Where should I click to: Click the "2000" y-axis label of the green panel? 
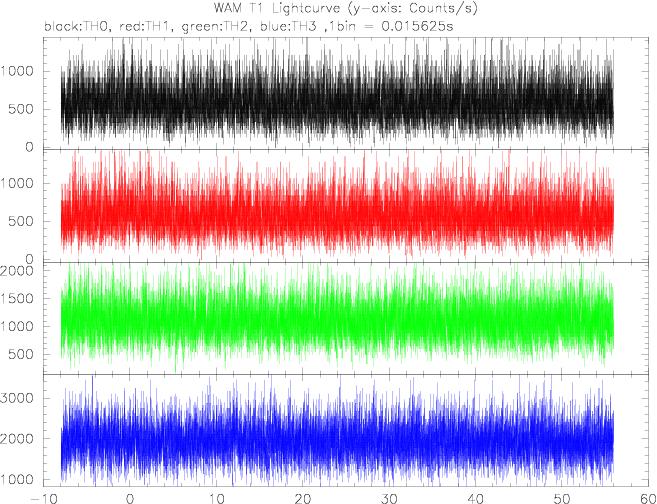click(17, 271)
